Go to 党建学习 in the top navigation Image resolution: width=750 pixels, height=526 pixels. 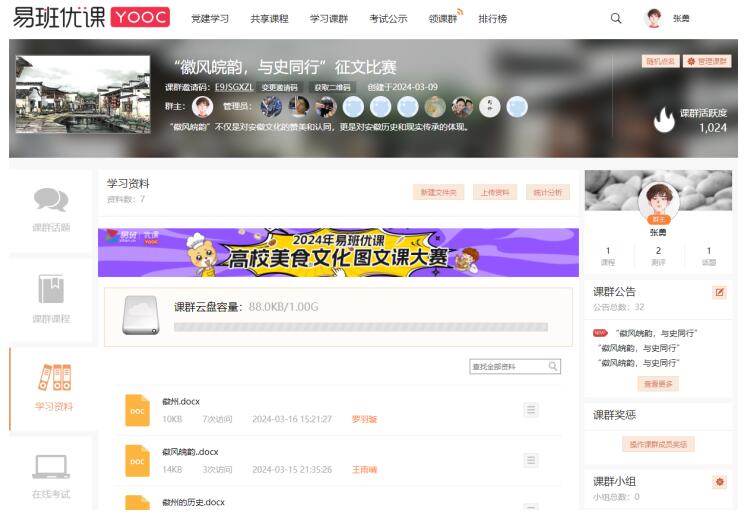click(x=210, y=19)
